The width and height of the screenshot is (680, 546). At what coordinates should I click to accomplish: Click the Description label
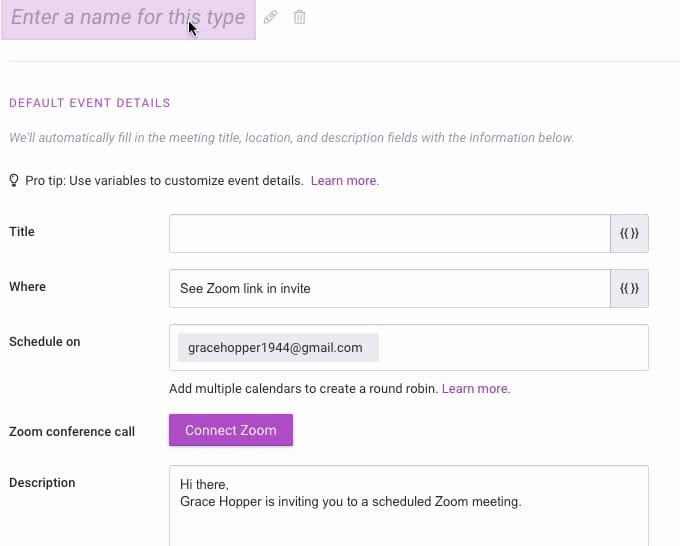pos(42,483)
